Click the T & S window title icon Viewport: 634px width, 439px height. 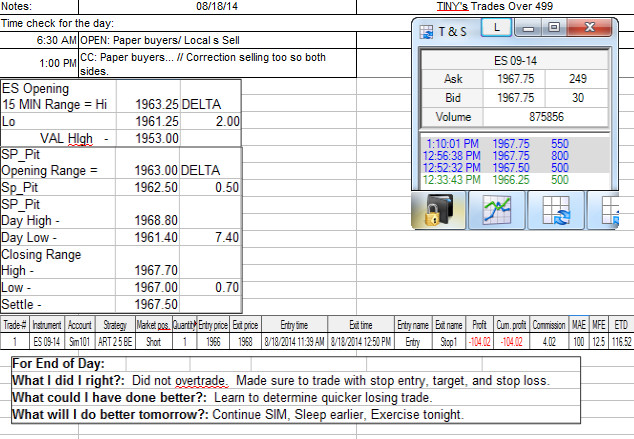(x=426, y=32)
